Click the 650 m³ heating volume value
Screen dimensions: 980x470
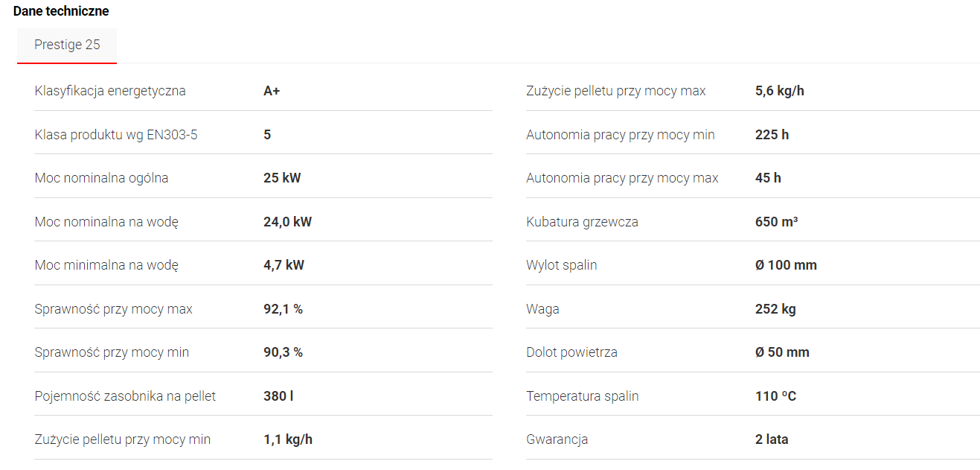tap(776, 222)
